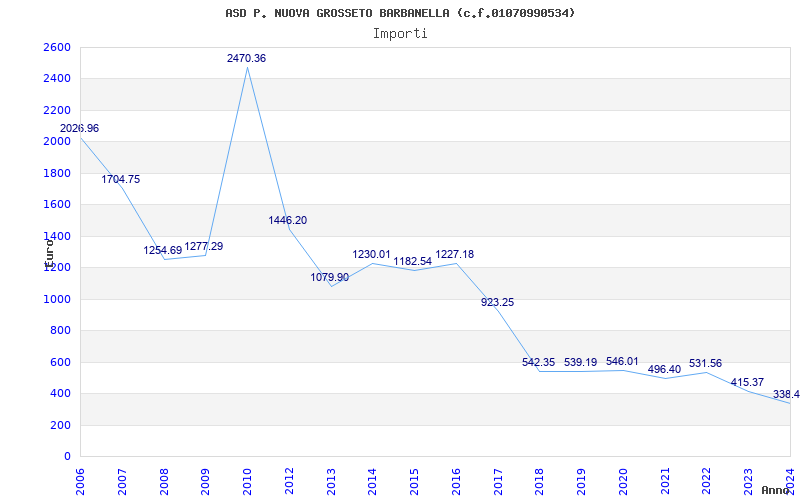This screenshot has height=500, width=800.
Task: Click the y-axis value 400
Action: click(61, 393)
